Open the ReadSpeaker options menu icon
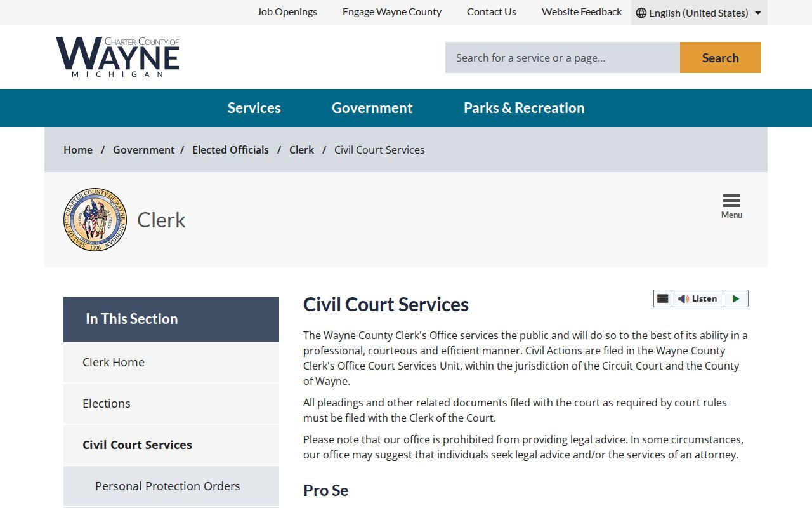 pyautogui.click(x=663, y=298)
